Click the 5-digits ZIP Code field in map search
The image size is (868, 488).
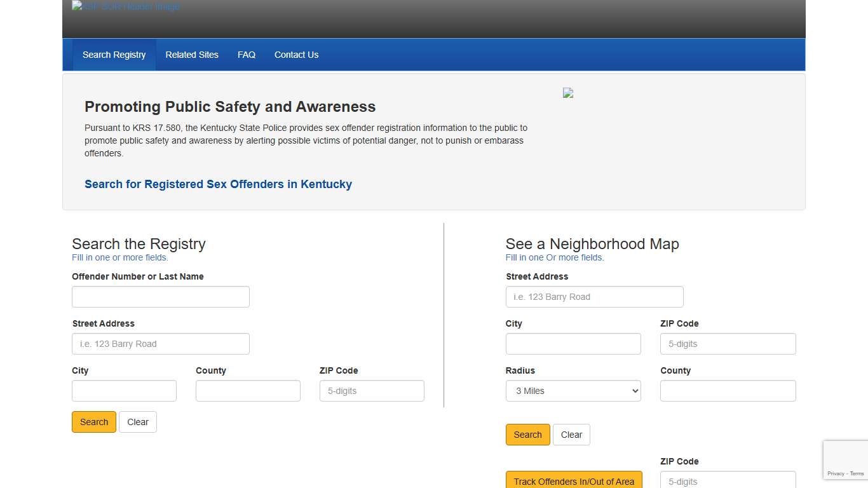(728, 344)
